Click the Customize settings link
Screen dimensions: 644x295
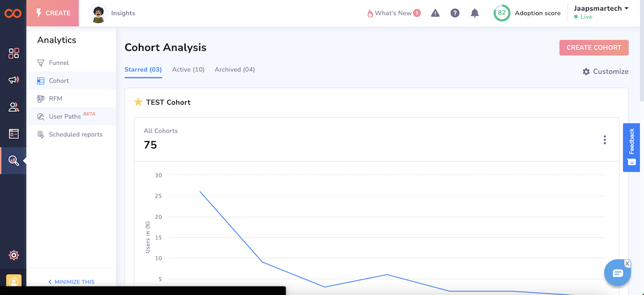(x=605, y=71)
